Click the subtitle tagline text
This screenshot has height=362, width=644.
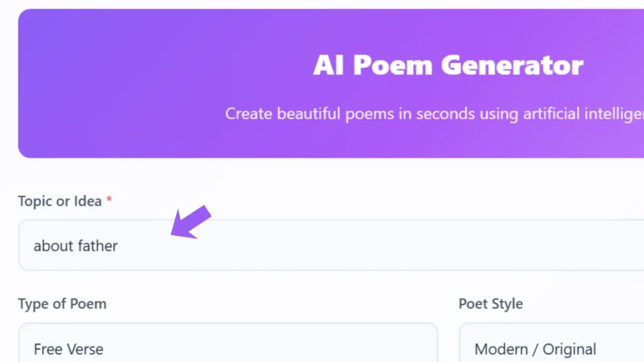(434, 114)
